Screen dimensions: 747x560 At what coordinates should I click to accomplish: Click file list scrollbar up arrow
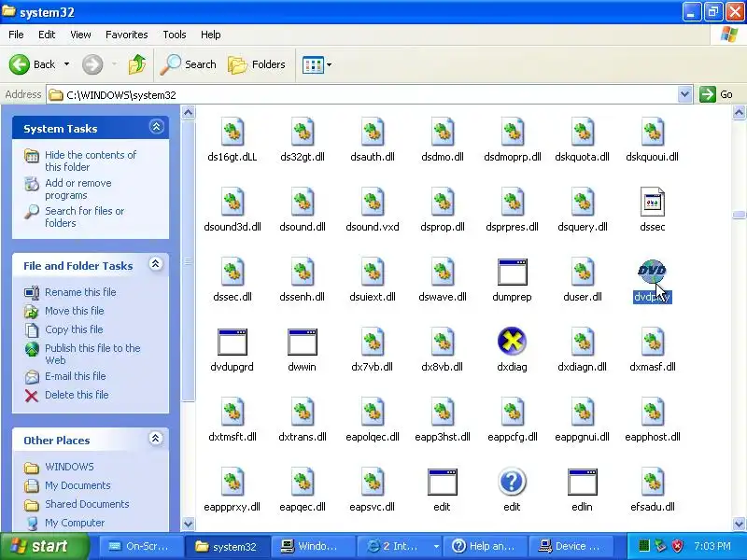coord(739,112)
